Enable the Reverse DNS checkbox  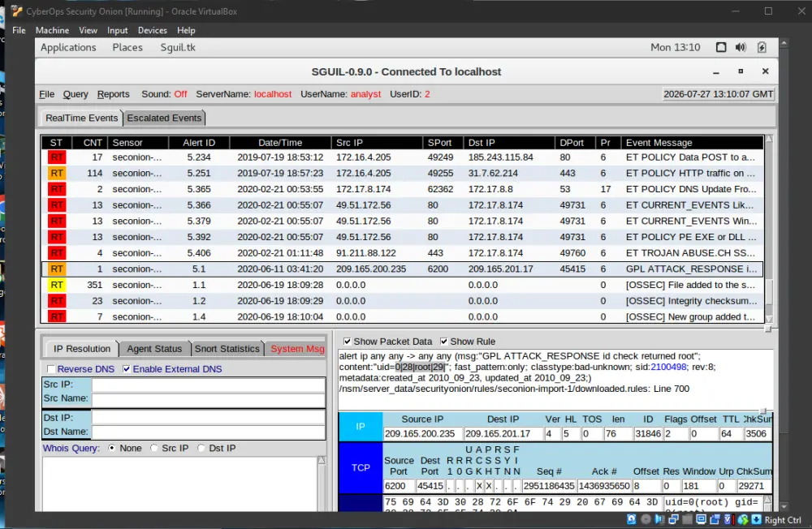tap(50, 369)
